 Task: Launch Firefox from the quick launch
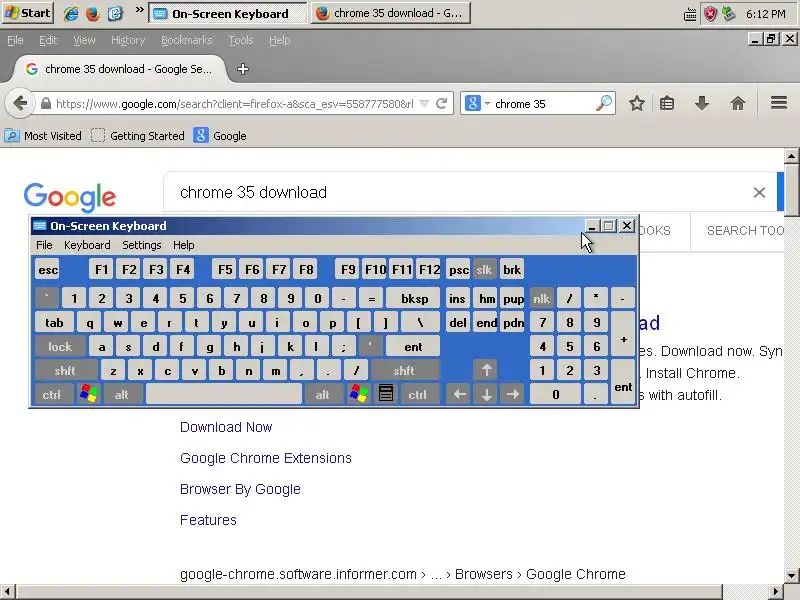[92, 13]
